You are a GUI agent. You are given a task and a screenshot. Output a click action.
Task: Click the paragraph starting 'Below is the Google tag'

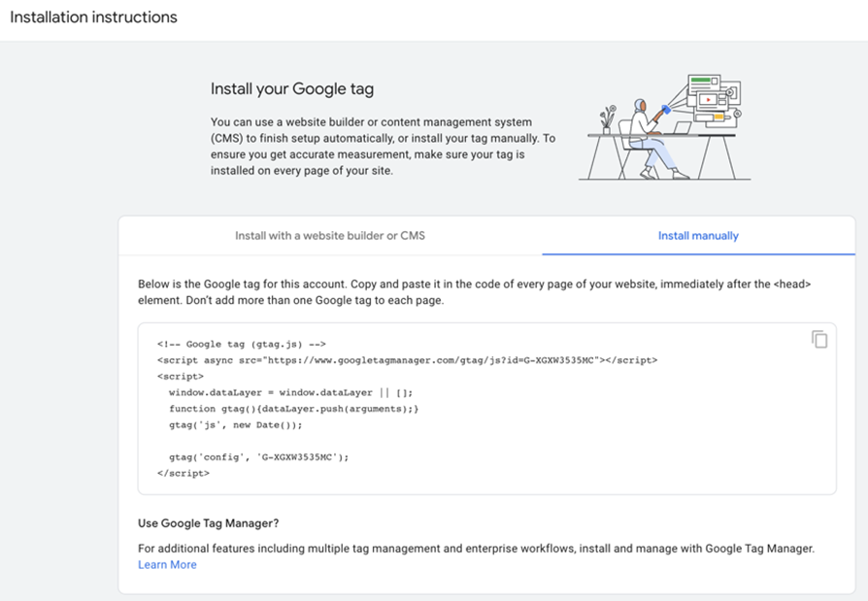(474, 292)
